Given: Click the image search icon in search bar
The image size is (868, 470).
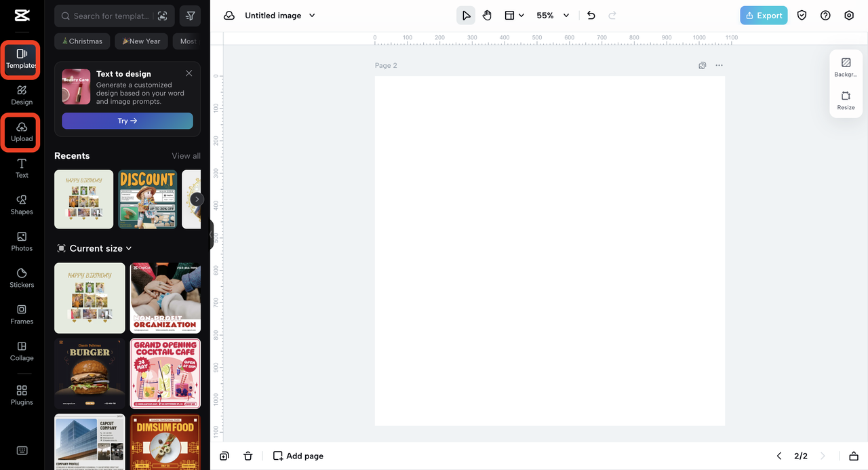Looking at the screenshot, I should pos(162,16).
